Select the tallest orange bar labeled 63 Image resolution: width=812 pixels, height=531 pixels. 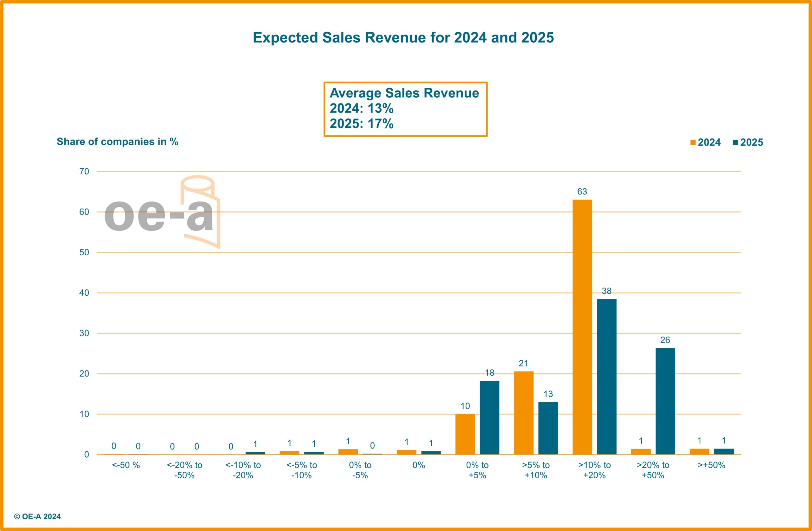(x=582, y=327)
